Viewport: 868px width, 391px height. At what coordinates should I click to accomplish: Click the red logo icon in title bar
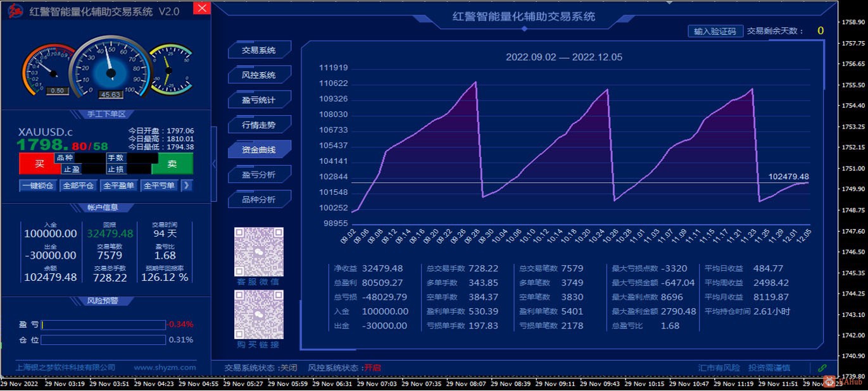pos(15,11)
